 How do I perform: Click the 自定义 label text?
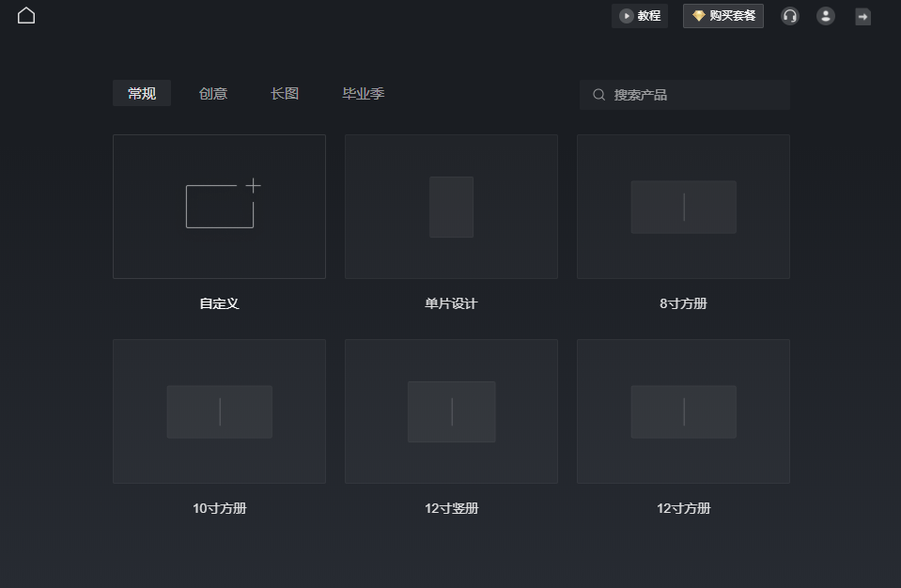[x=219, y=303]
